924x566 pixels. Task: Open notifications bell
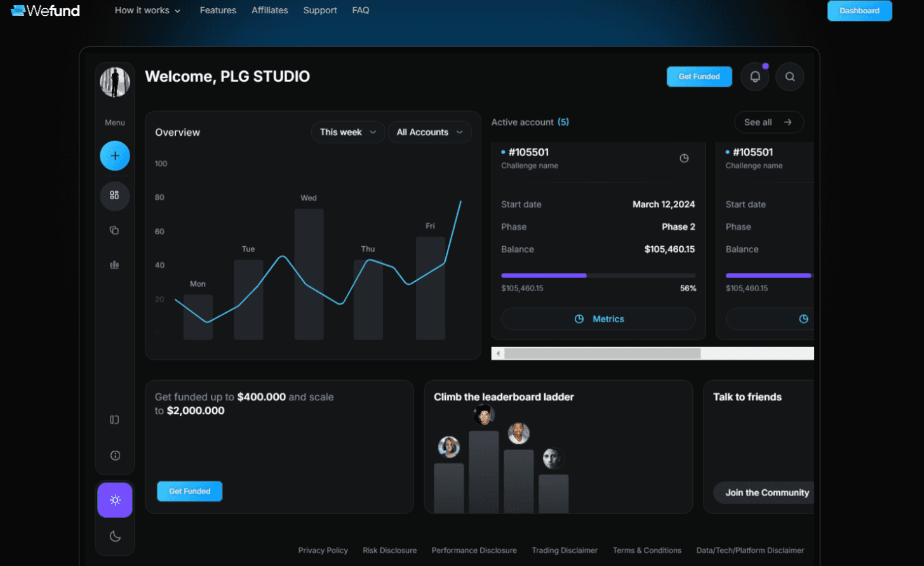(x=755, y=77)
